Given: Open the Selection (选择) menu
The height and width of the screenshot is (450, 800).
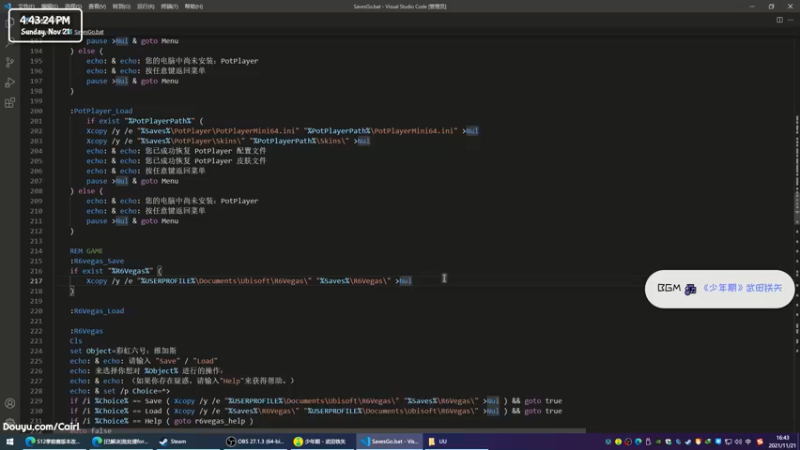Looking at the screenshot, I should point(73,7).
